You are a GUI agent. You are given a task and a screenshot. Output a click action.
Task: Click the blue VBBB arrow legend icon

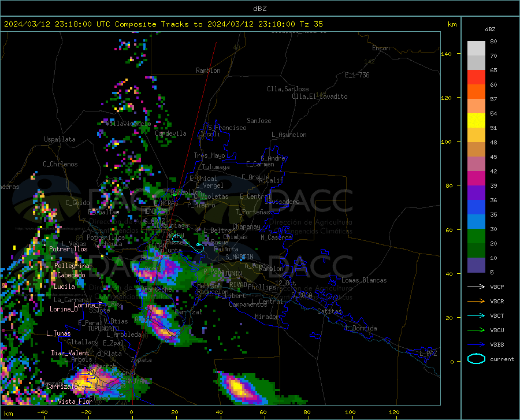[x=476, y=344]
